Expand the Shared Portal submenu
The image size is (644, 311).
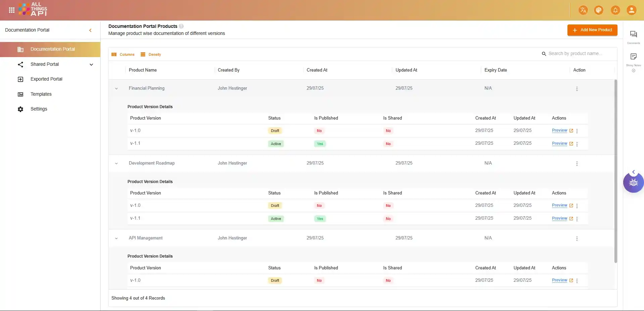coord(91,64)
